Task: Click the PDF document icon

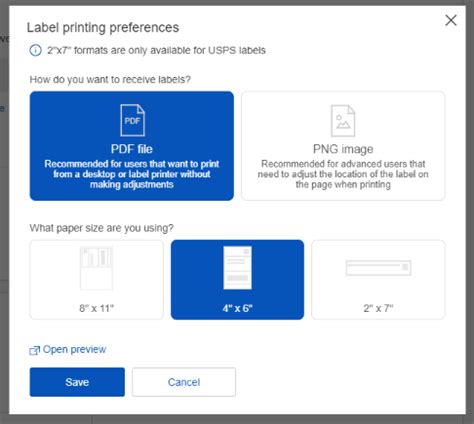Action: coord(132,120)
